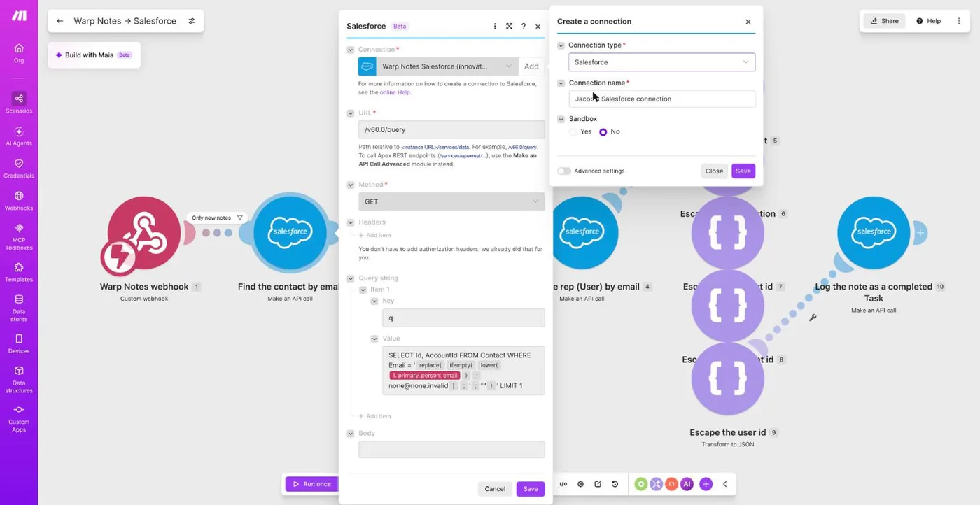This screenshot has height=505, width=980.
Task: Open Salesforce panel three-dot options menu
Action: 495,26
